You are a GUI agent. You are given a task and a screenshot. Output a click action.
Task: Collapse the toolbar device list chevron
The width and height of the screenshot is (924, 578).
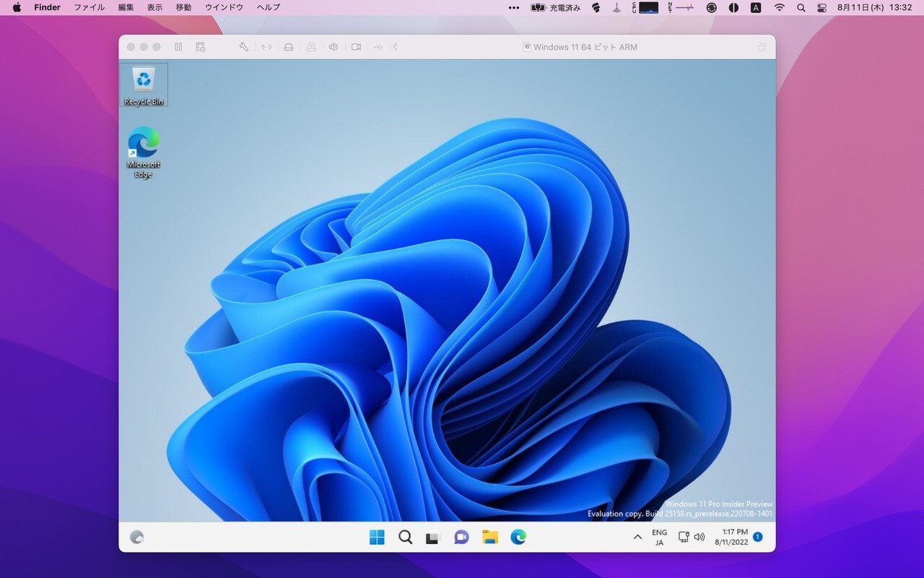[x=395, y=47]
